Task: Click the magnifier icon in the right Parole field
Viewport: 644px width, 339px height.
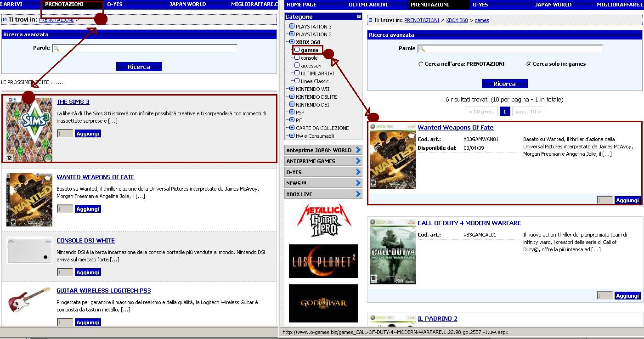Action: (422, 49)
